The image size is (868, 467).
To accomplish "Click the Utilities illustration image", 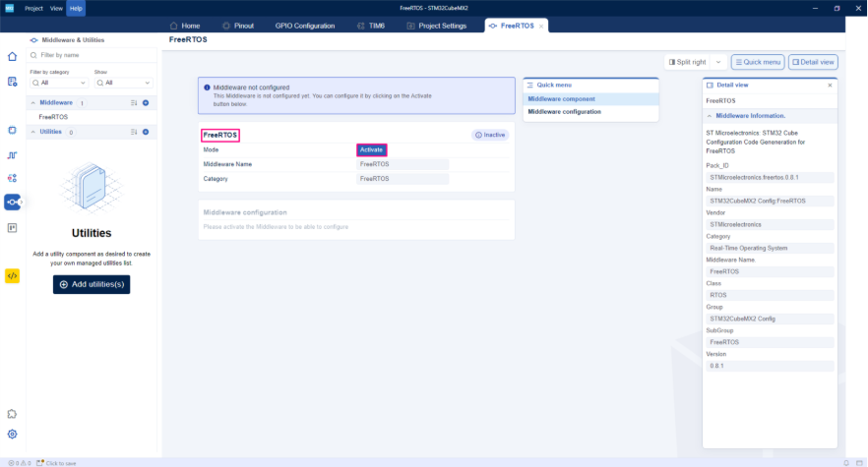I will [91, 187].
